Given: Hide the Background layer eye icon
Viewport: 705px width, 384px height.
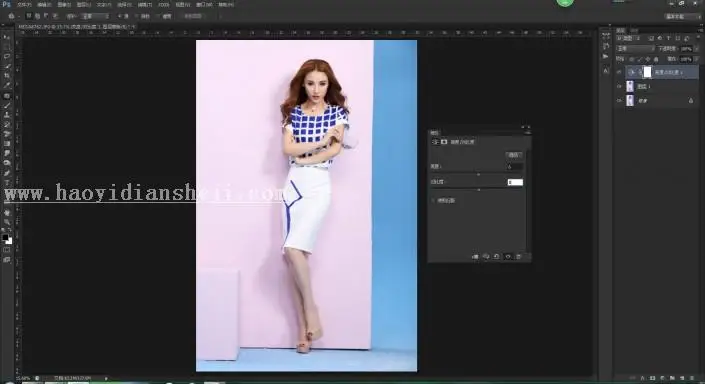Looking at the screenshot, I should point(619,101).
